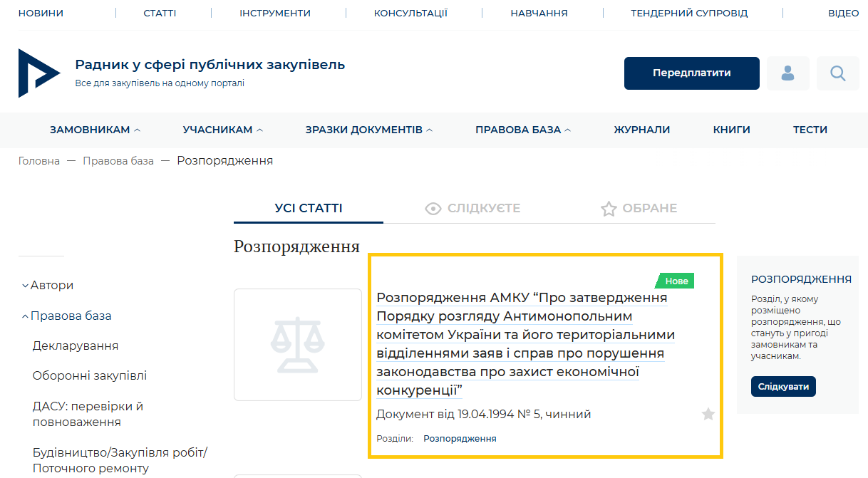Expand the Правова база navigation dropdown
Image resolution: width=868 pixels, height=478 pixels.
point(523,130)
